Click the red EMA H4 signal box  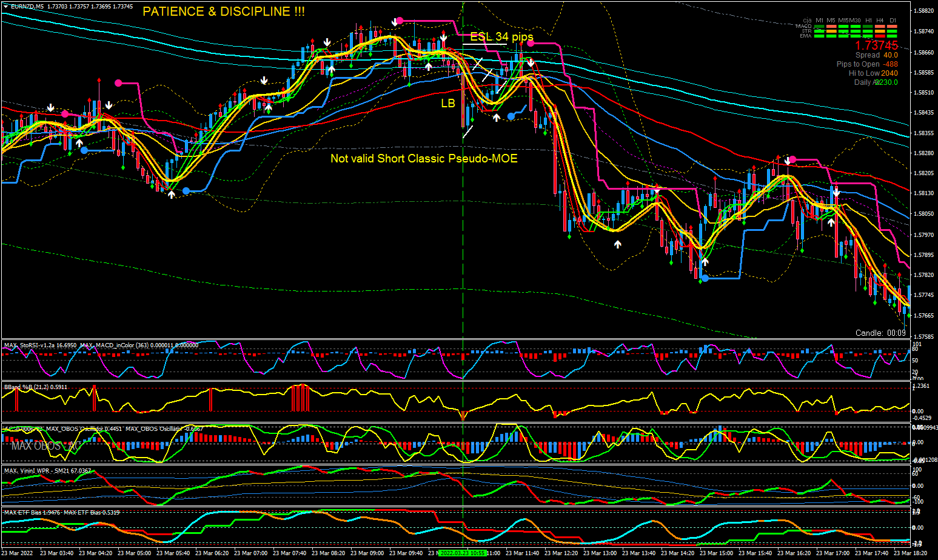pos(880,36)
